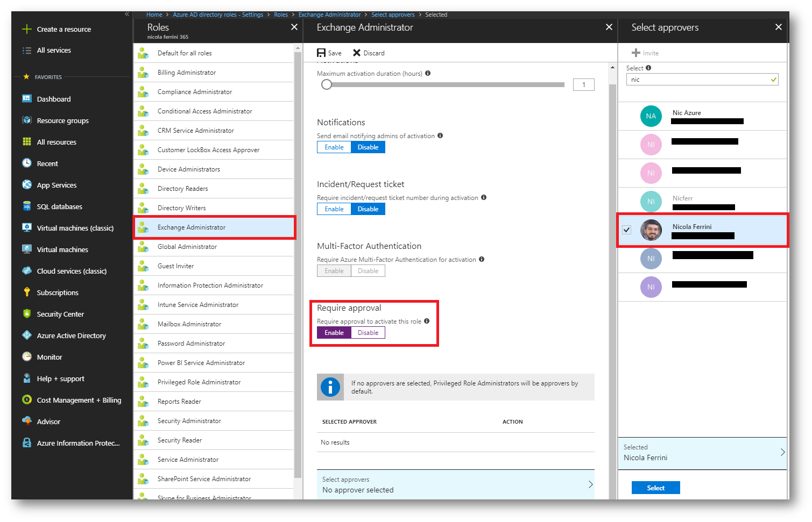Click Select approvers breadcrumb link
This screenshot has height=522, width=812.
point(393,15)
